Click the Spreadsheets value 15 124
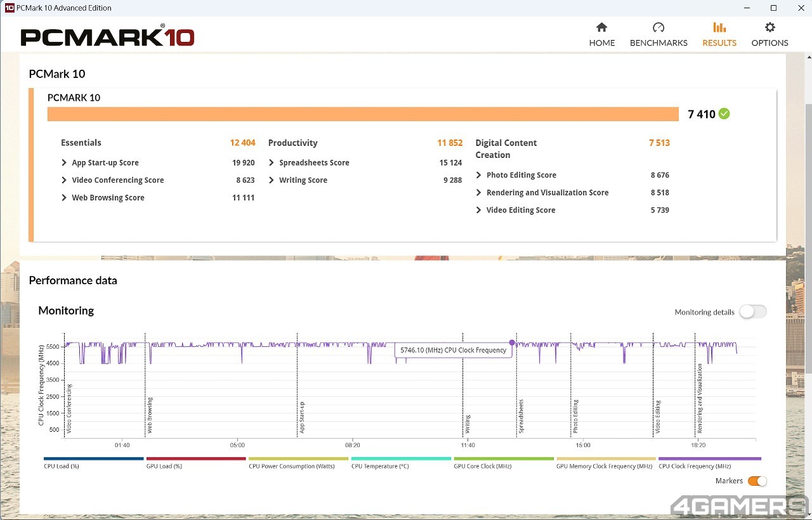 coord(451,163)
